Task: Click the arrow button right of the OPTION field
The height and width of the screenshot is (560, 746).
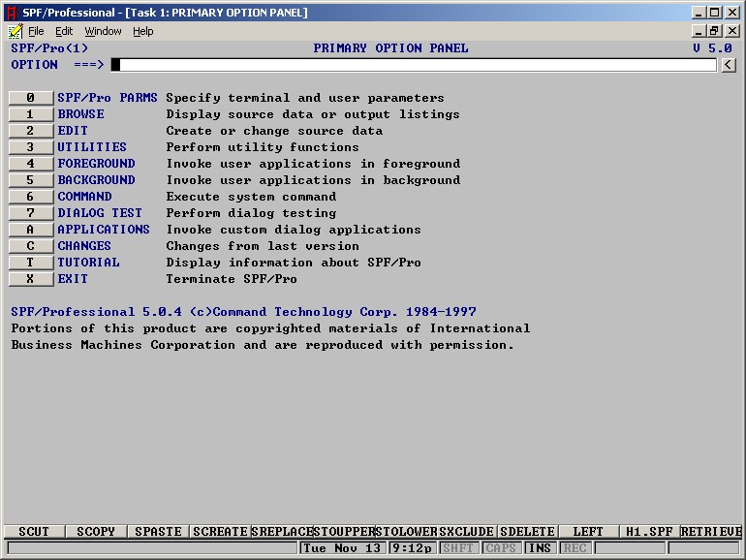Action: (x=729, y=65)
